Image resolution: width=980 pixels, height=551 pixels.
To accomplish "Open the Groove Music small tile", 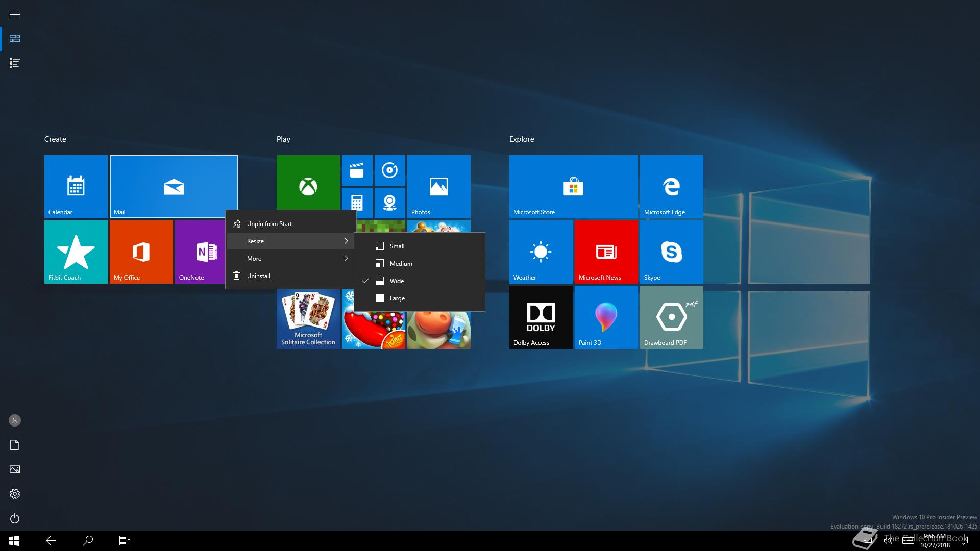I will [390, 170].
